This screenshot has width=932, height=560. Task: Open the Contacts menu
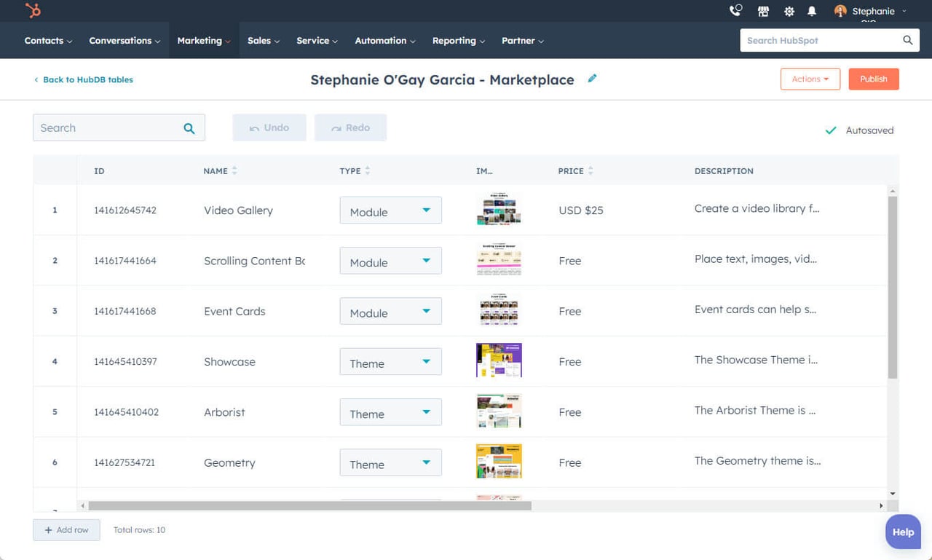pos(48,41)
